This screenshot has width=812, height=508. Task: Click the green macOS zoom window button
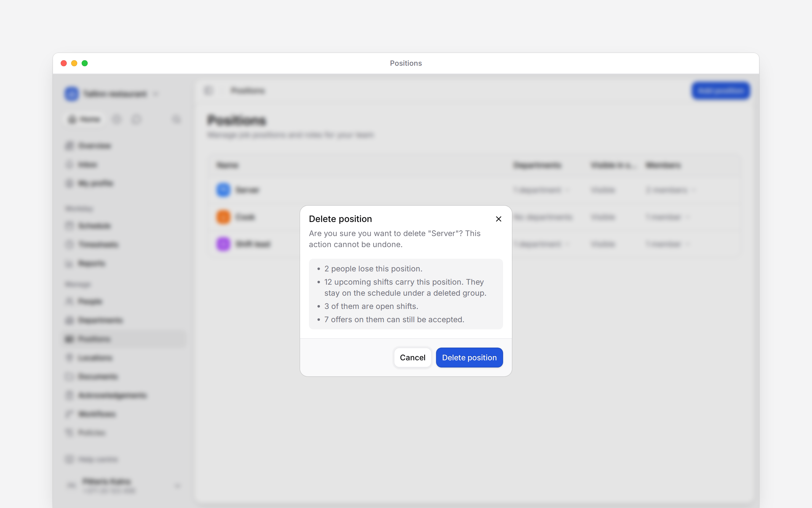click(x=85, y=63)
